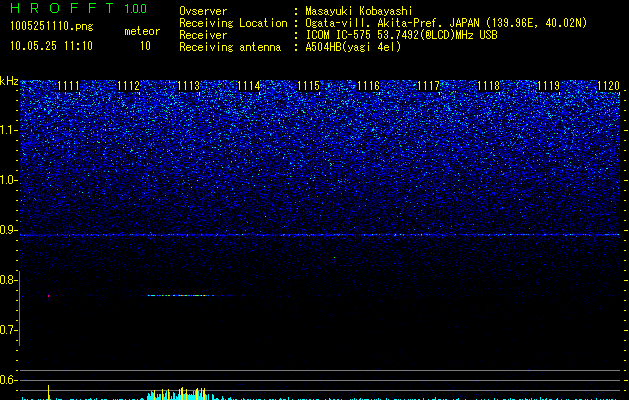
Task: Click the 1.0 kHz axis label
Action: click(x=9, y=180)
